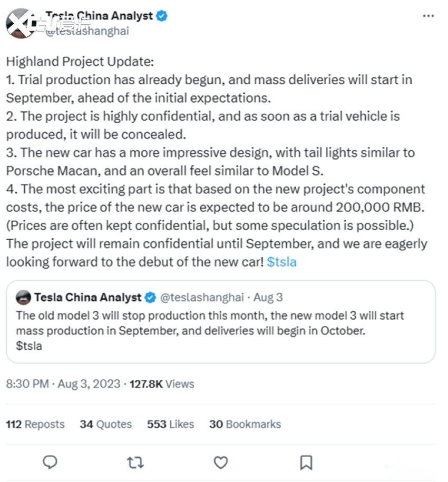The image size is (448, 482).
Task: Click the 8:30 PM Aug 3 2023 timestamp
Action: click(x=63, y=384)
